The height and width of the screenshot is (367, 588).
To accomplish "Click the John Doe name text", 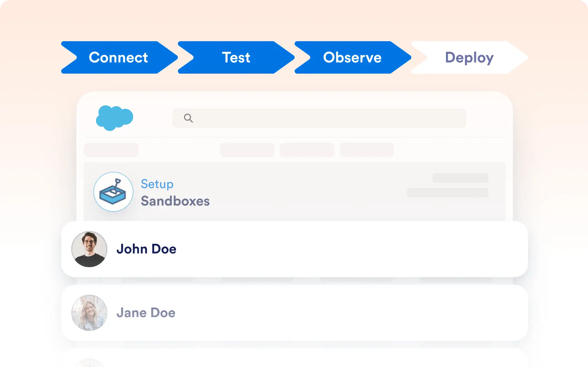I will point(146,249).
